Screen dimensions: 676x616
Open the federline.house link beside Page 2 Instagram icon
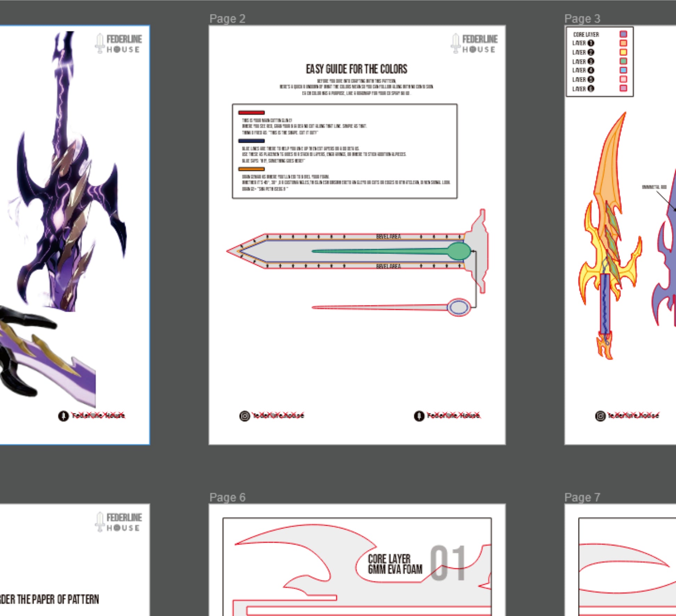pyautogui.click(x=278, y=416)
